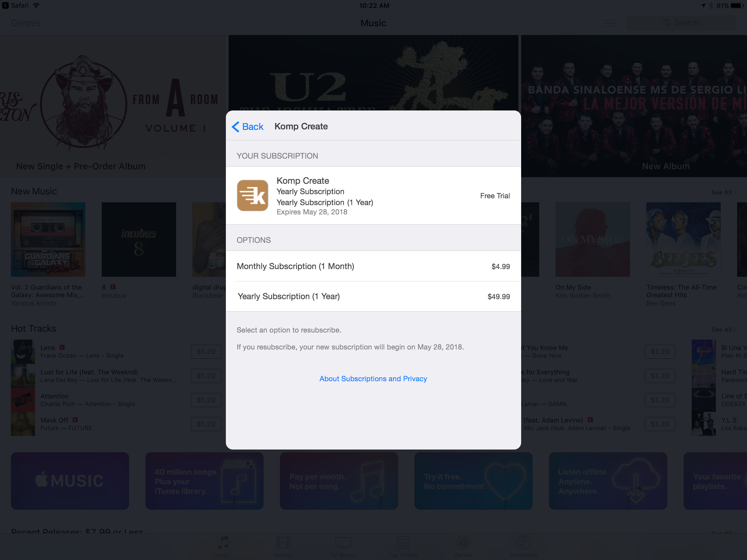Open the Apple Music banner

70,481
